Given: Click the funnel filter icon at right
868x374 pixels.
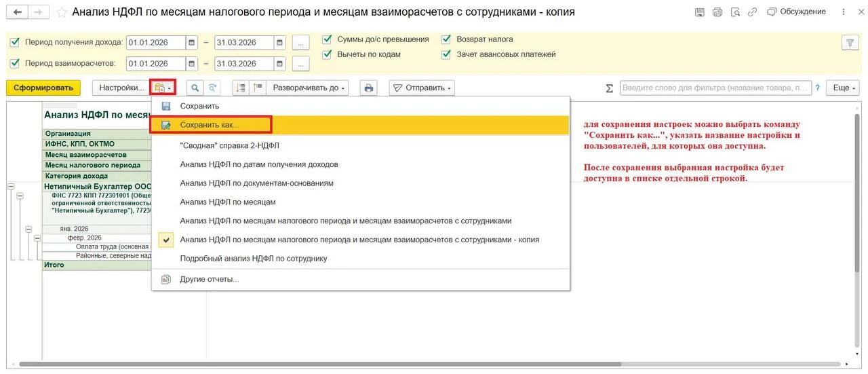Looking at the screenshot, I should pyautogui.click(x=850, y=42).
